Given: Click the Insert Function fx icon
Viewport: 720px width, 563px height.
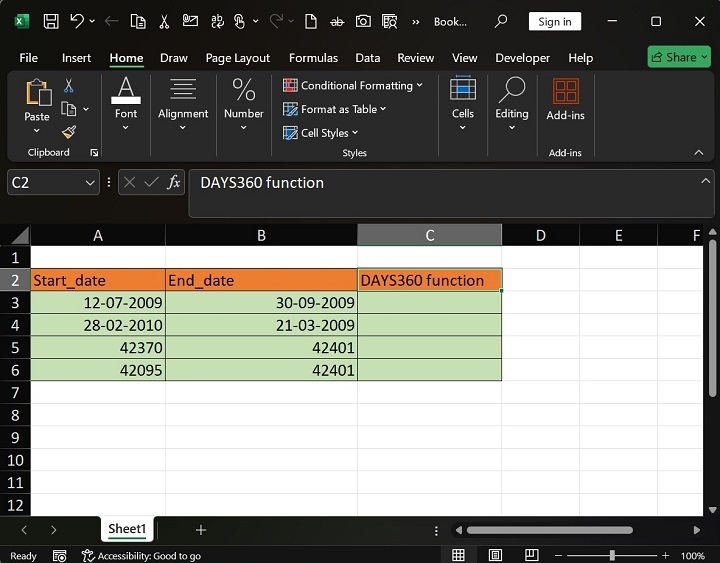Looking at the screenshot, I should [173, 182].
